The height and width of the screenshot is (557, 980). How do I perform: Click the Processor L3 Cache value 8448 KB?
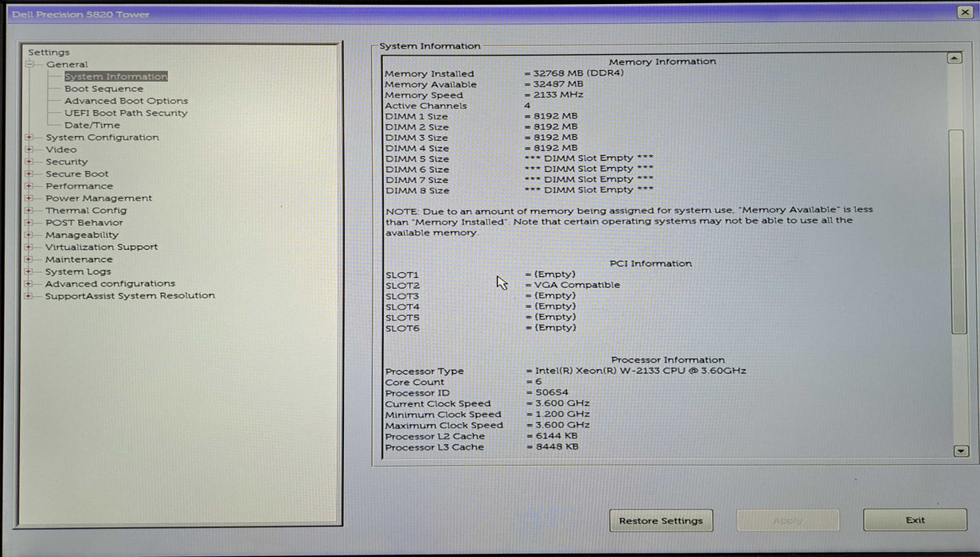click(552, 447)
